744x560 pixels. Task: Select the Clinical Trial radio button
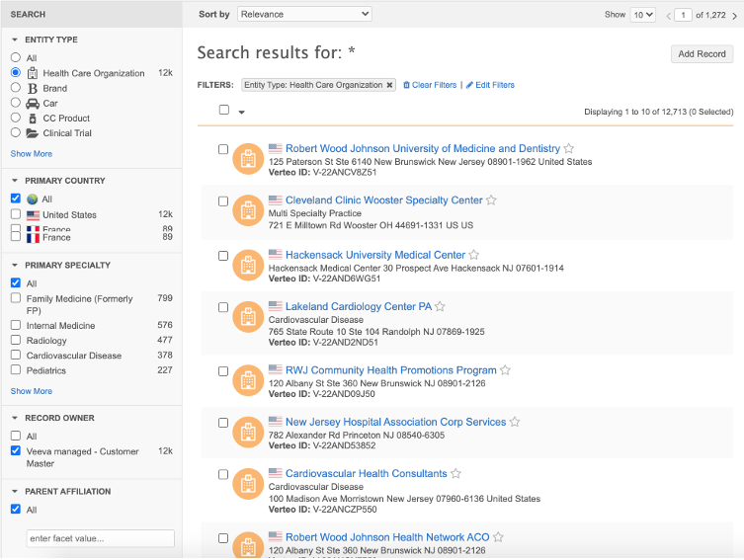coord(16,132)
